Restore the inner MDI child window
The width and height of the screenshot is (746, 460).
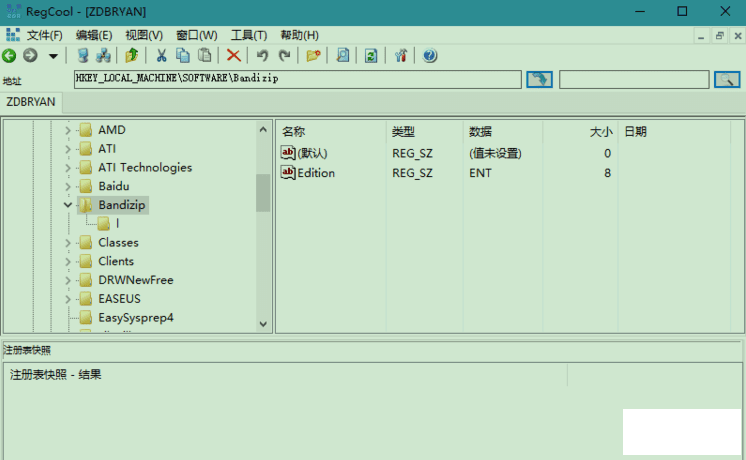pos(719,36)
